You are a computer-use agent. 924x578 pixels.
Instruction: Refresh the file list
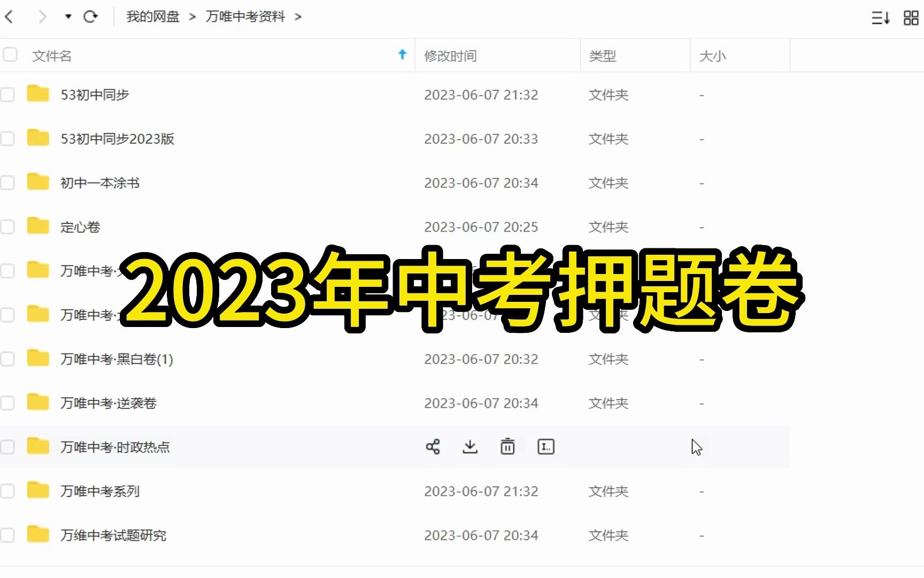point(91,17)
